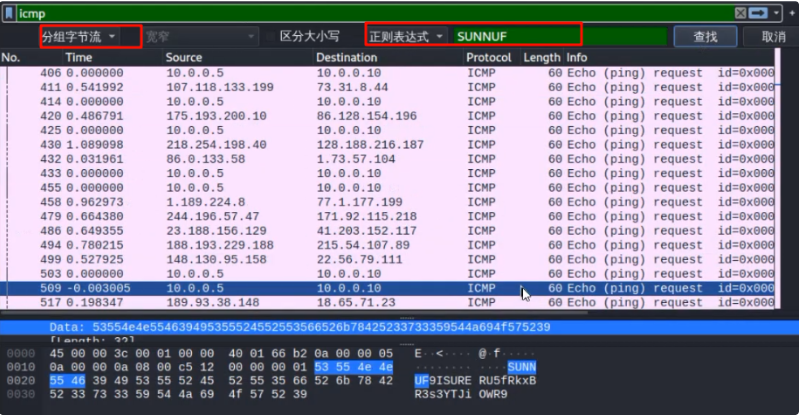Click the icmp display filter field

coord(375,13)
